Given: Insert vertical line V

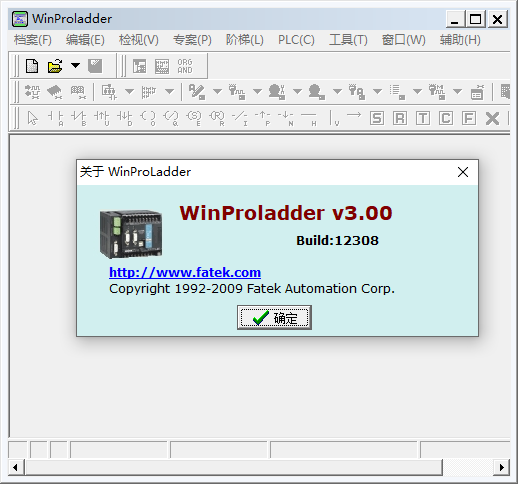Looking at the screenshot, I should pyautogui.click(x=333, y=118).
